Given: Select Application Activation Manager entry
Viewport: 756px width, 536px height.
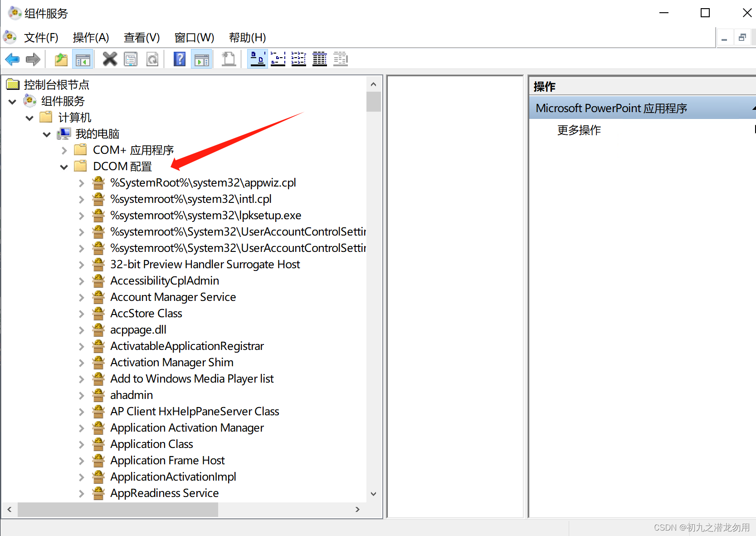Looking at the screenshot, I should point(187,428).
